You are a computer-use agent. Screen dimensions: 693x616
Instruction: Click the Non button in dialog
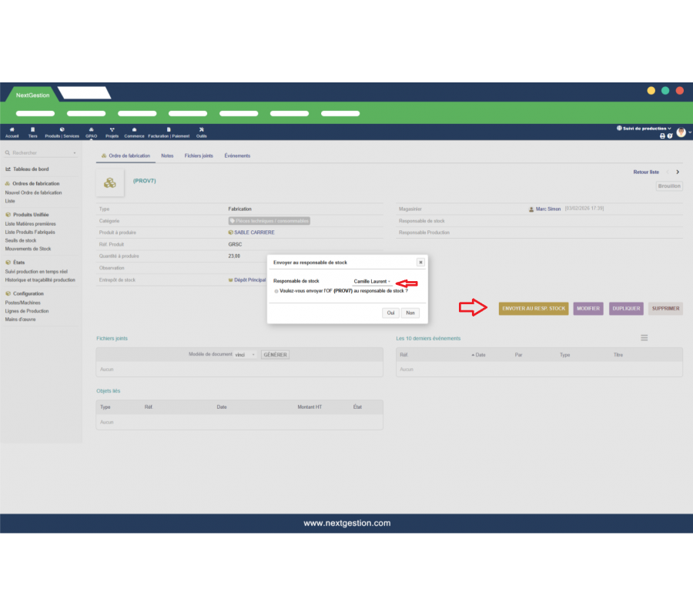click(x=410, y=313)
